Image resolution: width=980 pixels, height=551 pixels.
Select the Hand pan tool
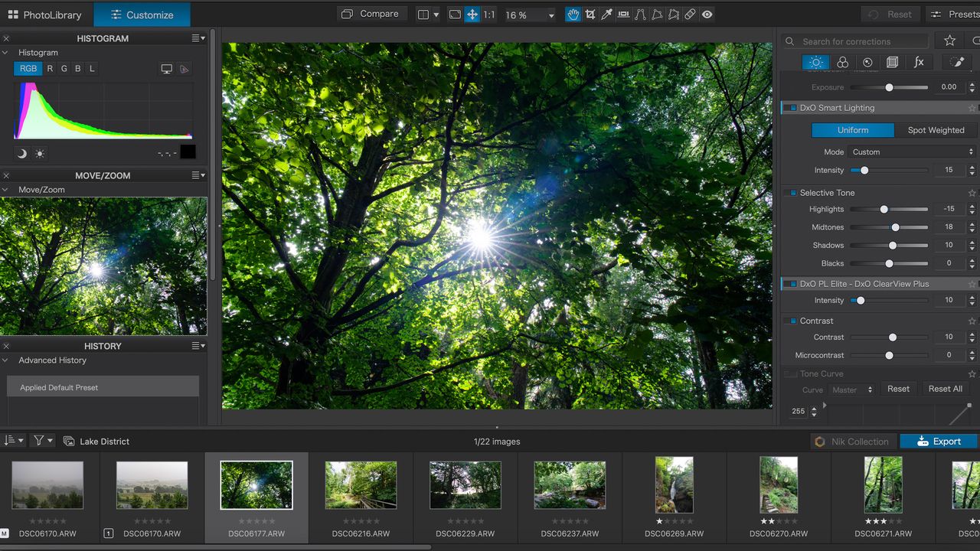[573, 15]
